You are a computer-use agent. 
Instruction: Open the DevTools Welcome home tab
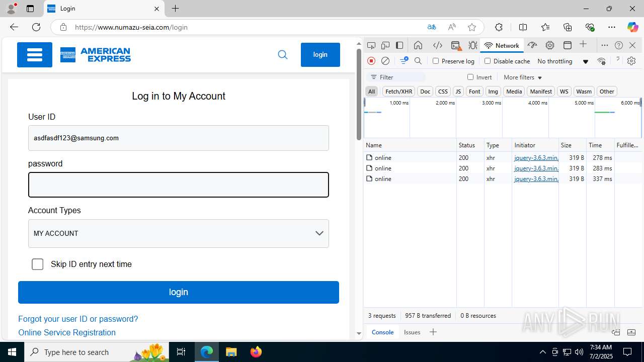point(418,45)
